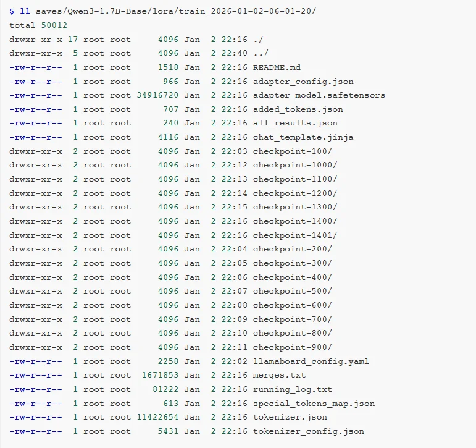Select the merges.txt file name

[279, 375]
